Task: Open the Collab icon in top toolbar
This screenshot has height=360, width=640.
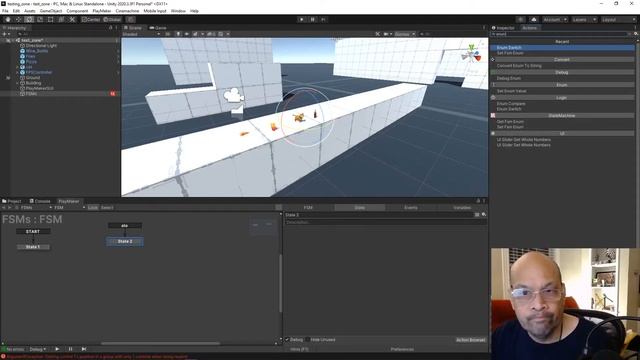Action: point(520,19)
